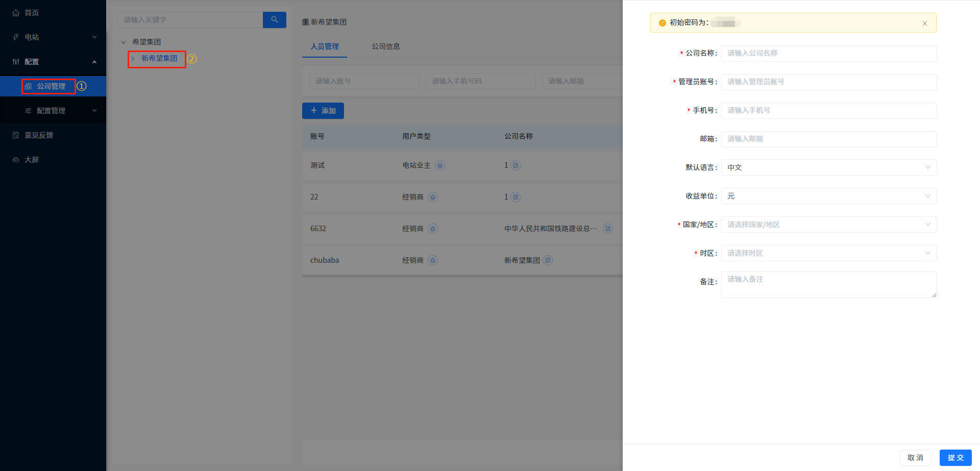Switch to the 公司信息 tab
The height and width of the screenshot is (471, 980).
point(385,46)
